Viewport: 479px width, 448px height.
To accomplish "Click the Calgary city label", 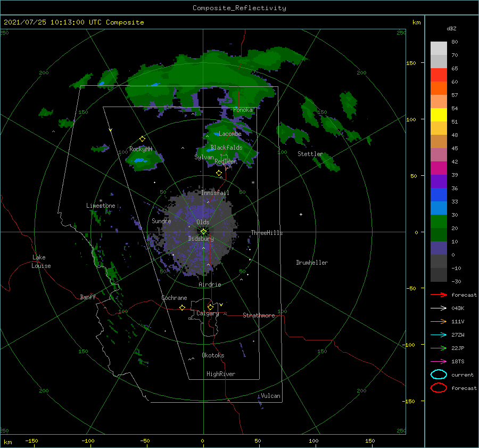I will click(208, 313).
